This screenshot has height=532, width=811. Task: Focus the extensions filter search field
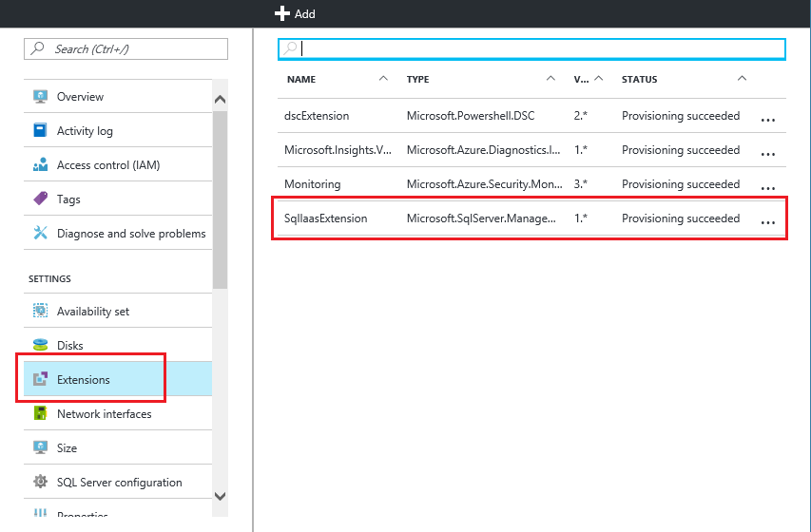[531, 49]
